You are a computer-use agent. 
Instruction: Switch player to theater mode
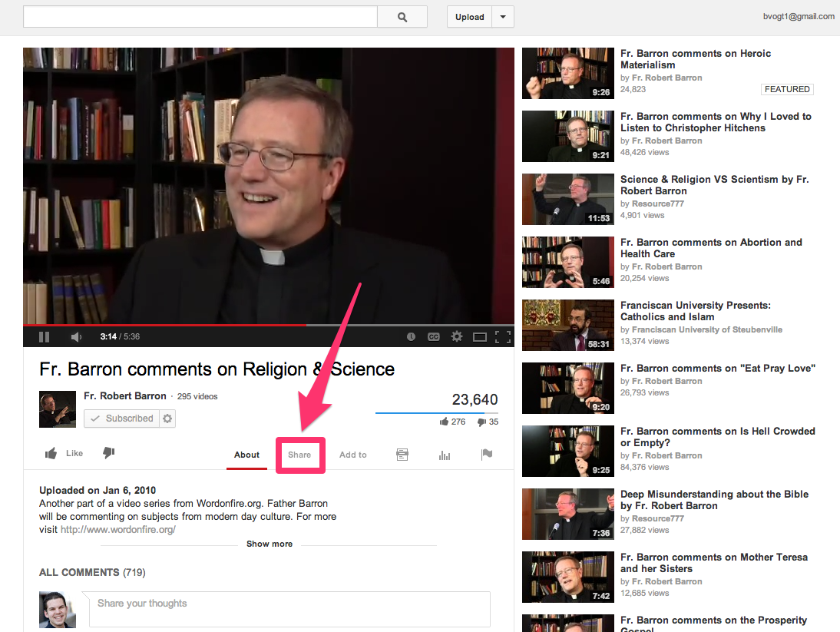[479, 337]
